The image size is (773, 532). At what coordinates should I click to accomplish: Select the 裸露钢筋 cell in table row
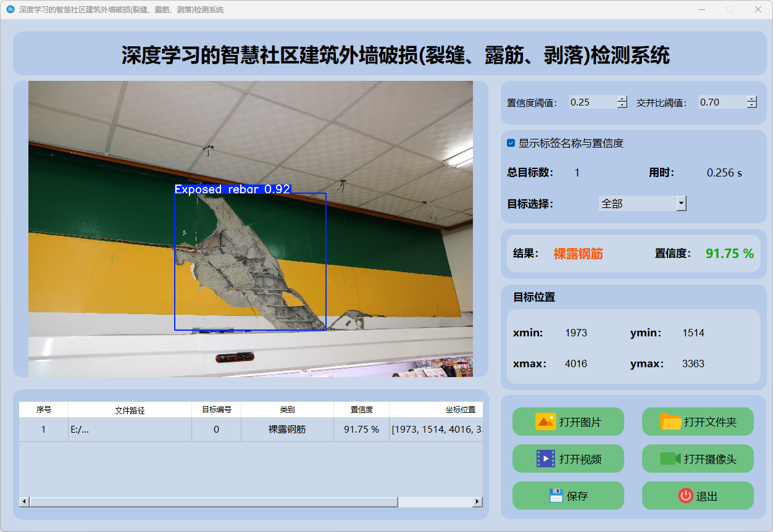288,430
